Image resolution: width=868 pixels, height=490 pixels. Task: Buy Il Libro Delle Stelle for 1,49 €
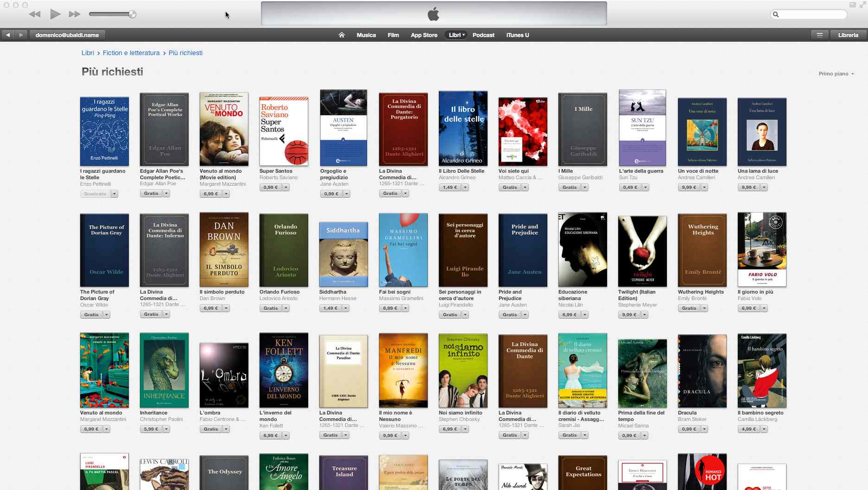coord(450,188)
